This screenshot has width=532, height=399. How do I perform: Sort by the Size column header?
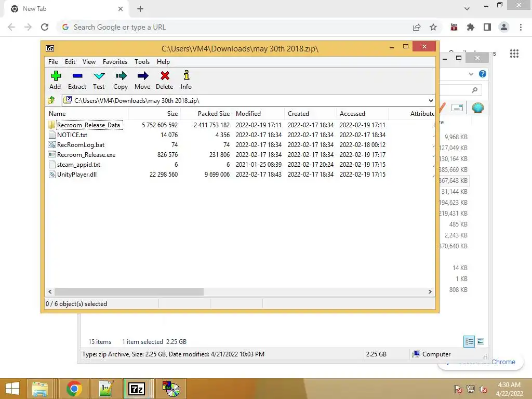[155, 114]
